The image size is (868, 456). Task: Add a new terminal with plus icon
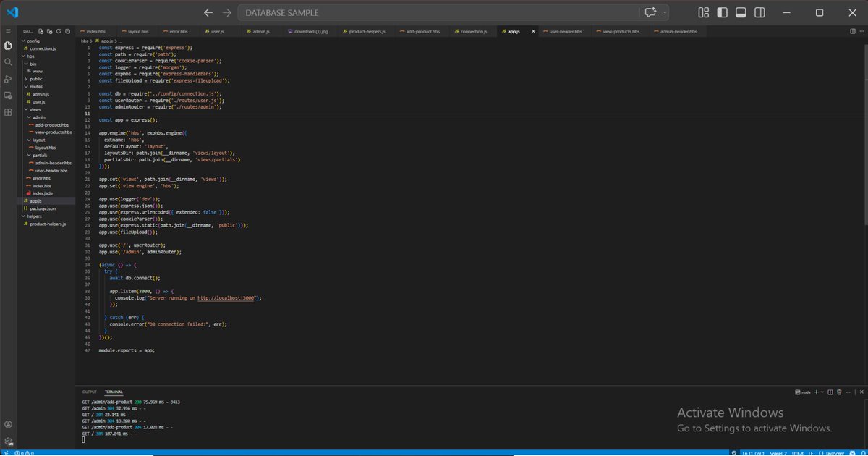pos(816,392)
